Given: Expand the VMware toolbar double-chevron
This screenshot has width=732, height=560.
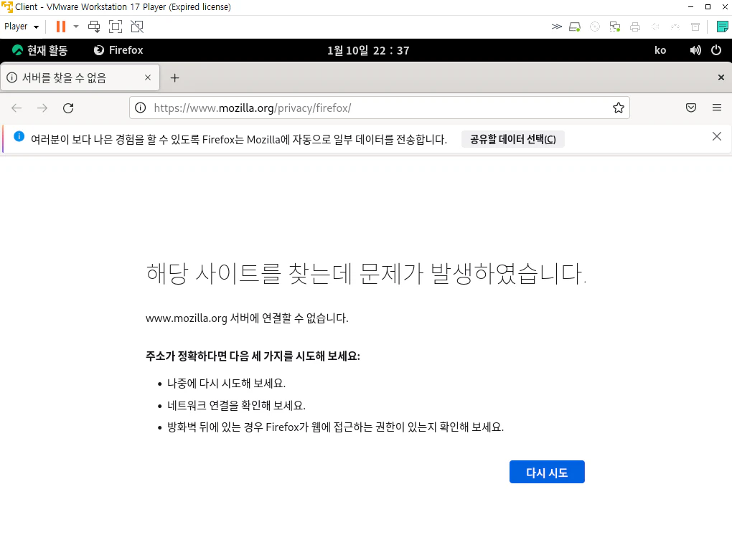Looking at the screenshot, I should tap(556, 27).
